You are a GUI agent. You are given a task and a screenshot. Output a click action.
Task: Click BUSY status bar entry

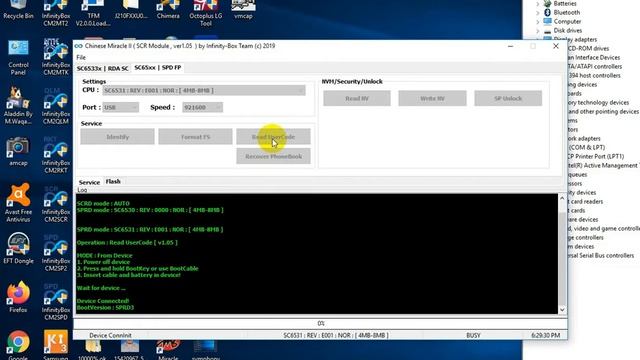473,336
